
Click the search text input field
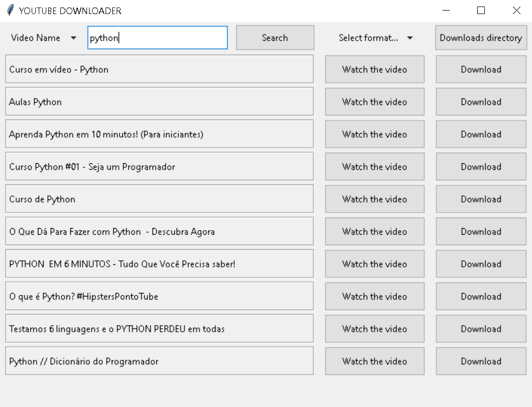[157, 38]
